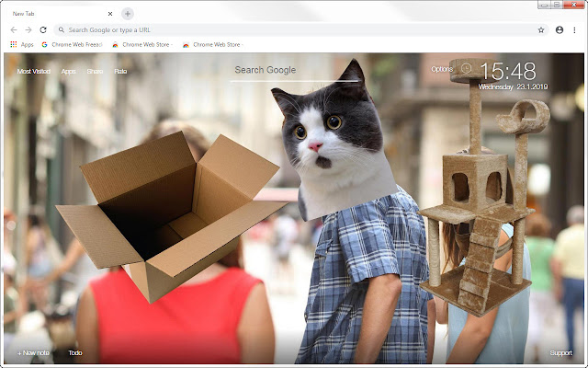Click the 15:48 time display
Viewport: 588px width, 368px height.
[x=508, y=71]
